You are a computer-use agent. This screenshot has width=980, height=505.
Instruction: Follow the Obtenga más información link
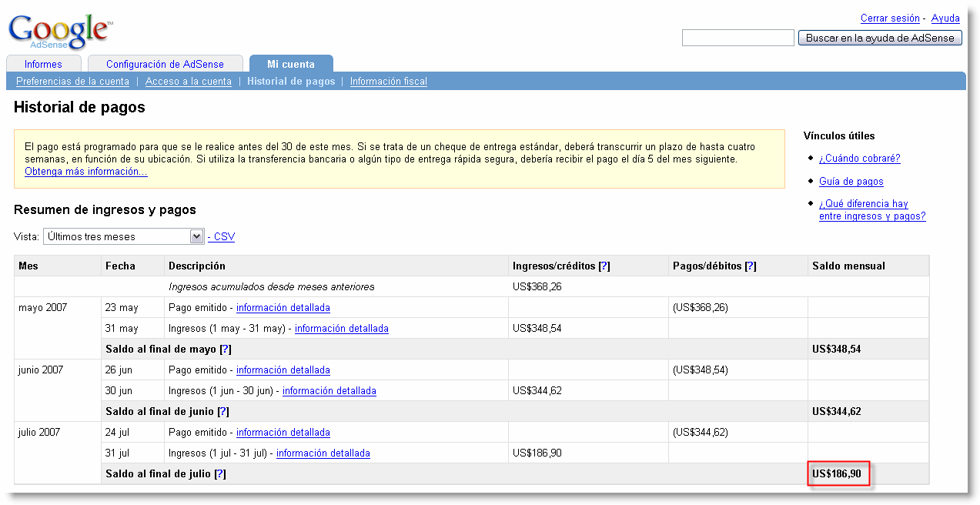click(86, 172)
